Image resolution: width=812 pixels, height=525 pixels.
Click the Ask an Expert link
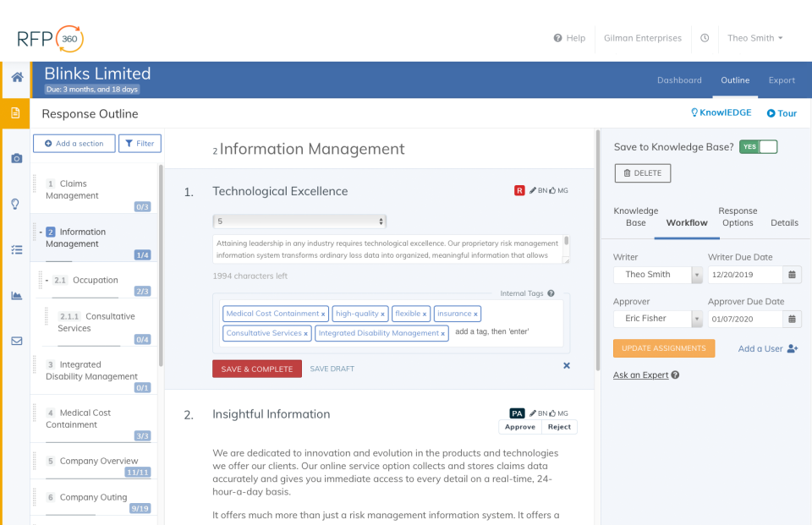tap(639, 375)
